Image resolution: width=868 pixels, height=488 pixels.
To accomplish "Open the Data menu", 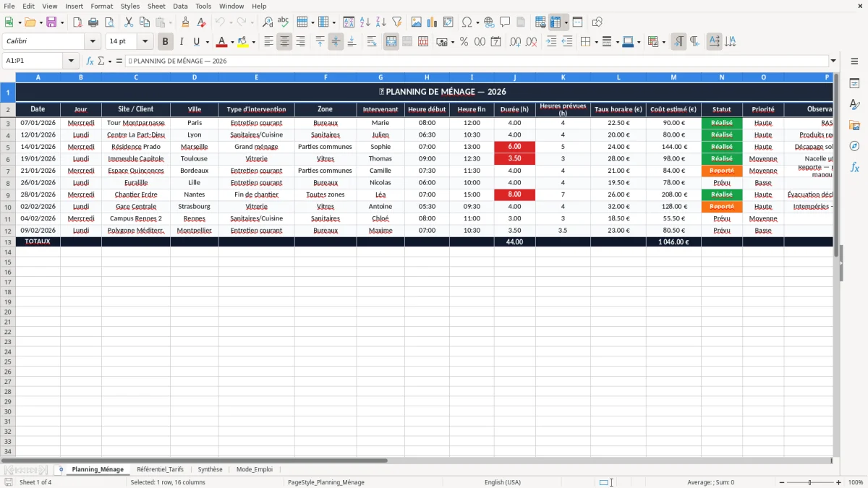I will [x=180, y=6].
